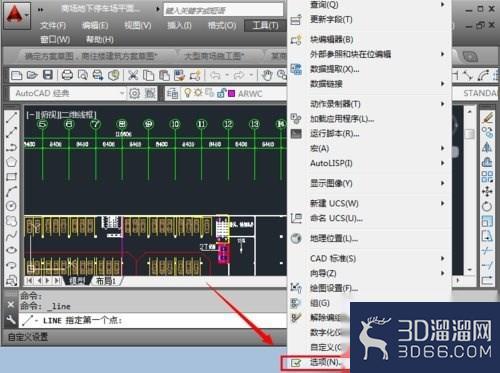Open the Layer Properties Manager icon
Image resolution: width=500 pixels, height=373 pixels.
(x=172, y=93)
